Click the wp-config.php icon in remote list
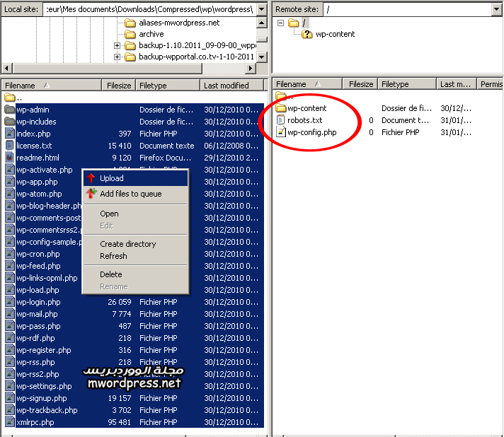This screenshot has width=504, height=437. click(280, 132)
